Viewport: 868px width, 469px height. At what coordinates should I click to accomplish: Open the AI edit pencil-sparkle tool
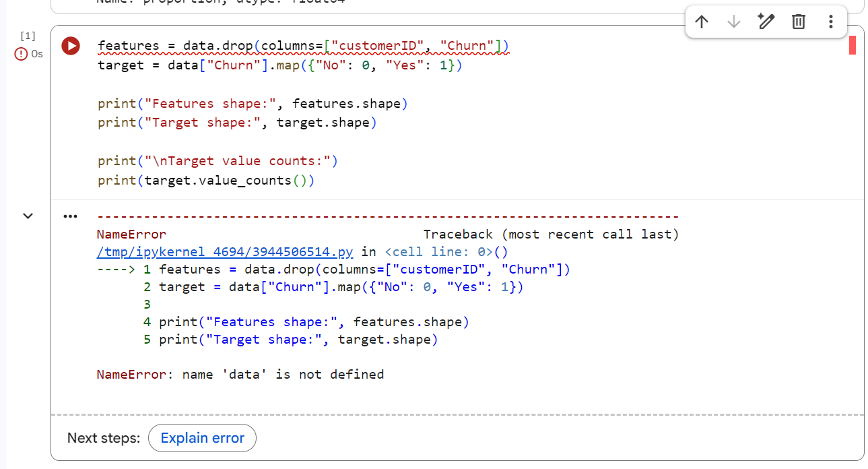coord(766,22)
